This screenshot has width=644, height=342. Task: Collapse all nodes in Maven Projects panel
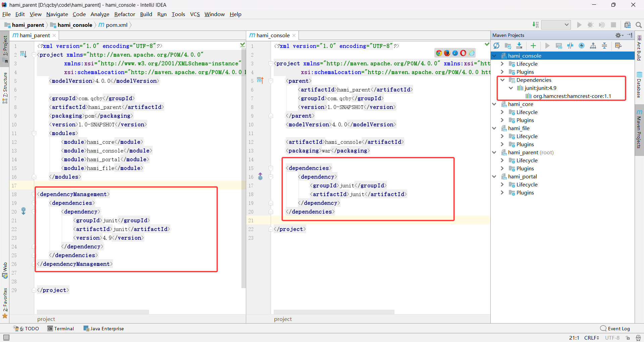604,46
